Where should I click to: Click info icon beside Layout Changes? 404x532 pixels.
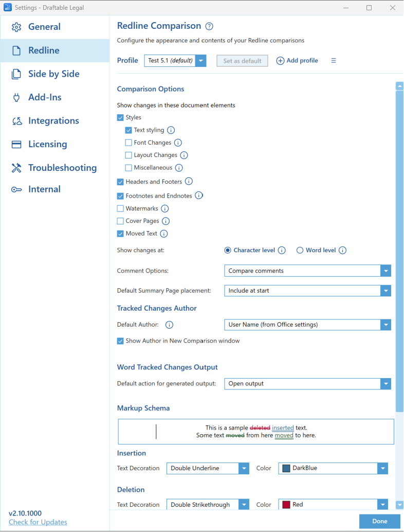184,155
